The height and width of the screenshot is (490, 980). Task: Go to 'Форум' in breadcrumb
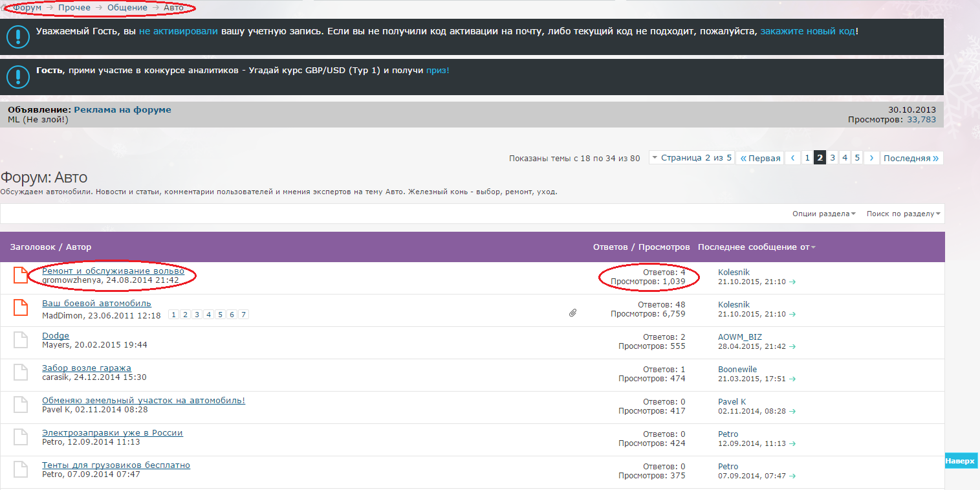[x=27, y=8]
